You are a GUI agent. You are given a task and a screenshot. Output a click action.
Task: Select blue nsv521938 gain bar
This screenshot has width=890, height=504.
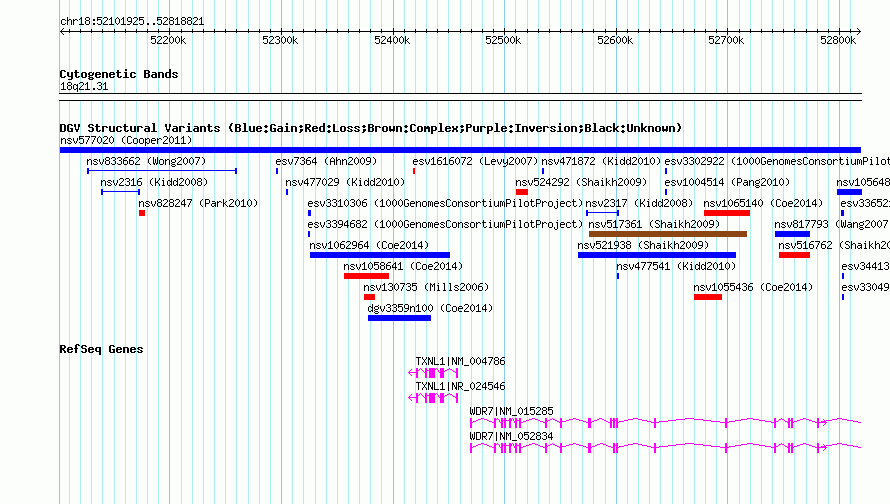click(x=657, y=255)
